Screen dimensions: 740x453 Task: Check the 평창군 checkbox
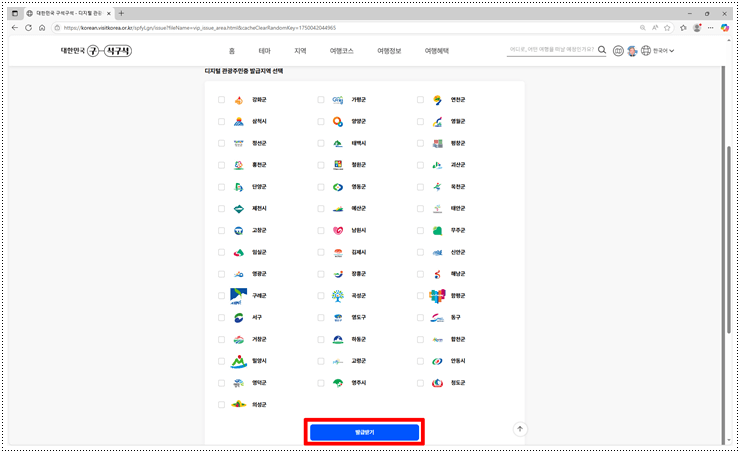(x=420, y=143)
